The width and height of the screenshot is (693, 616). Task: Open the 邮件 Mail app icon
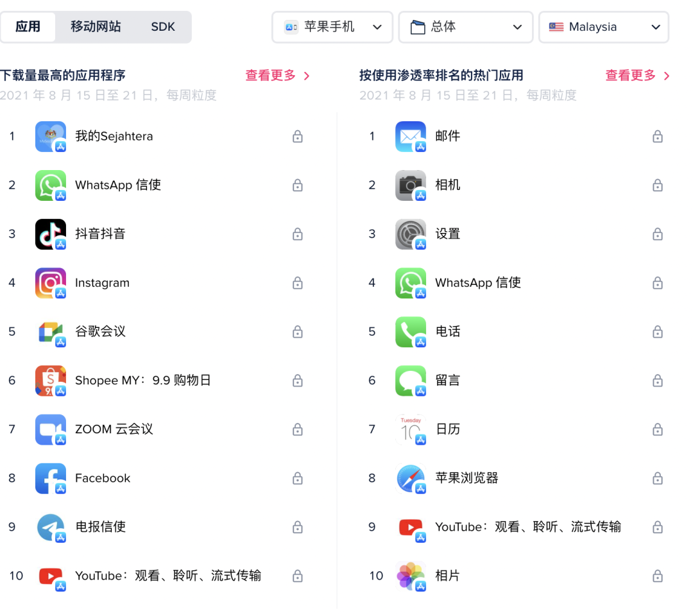(410, 136)
